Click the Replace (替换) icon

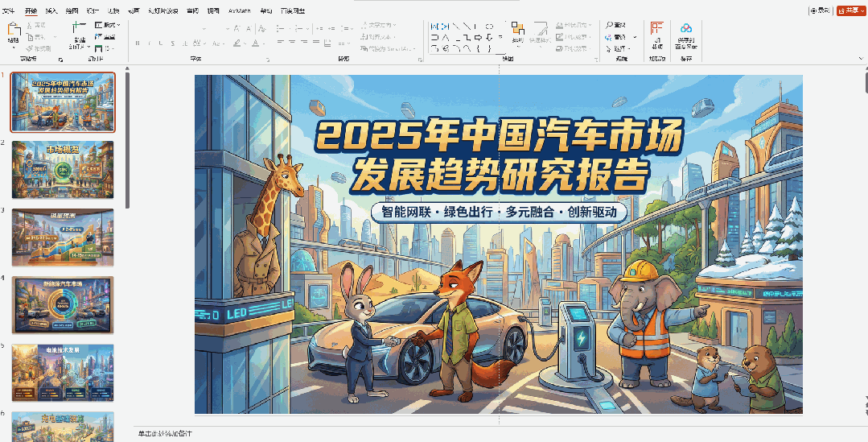click(609, 37)
